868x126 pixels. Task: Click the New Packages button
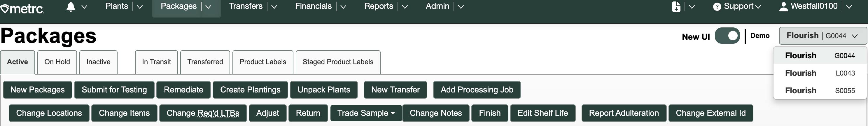(37, 90)
